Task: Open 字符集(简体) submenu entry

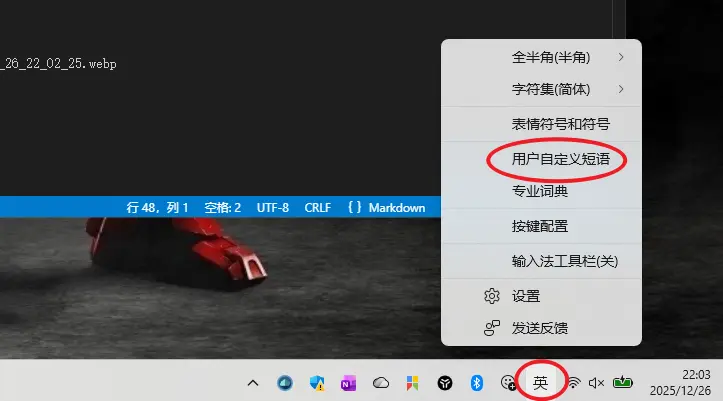Action: click(541, 89)
